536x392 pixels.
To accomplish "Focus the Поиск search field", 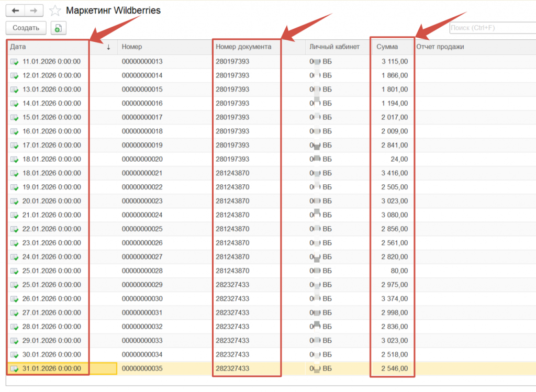I will [x=492, y=28].
